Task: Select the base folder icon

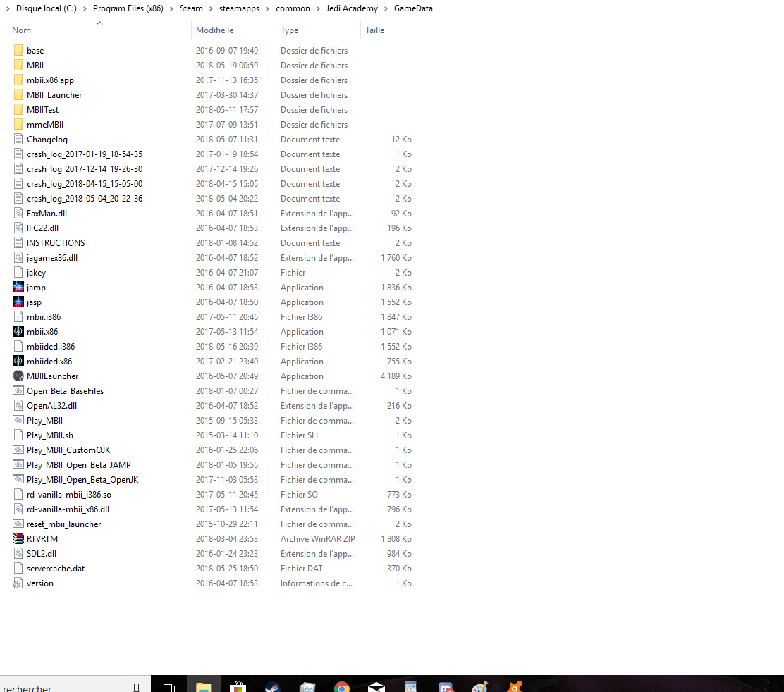Action: pos(18,51)
